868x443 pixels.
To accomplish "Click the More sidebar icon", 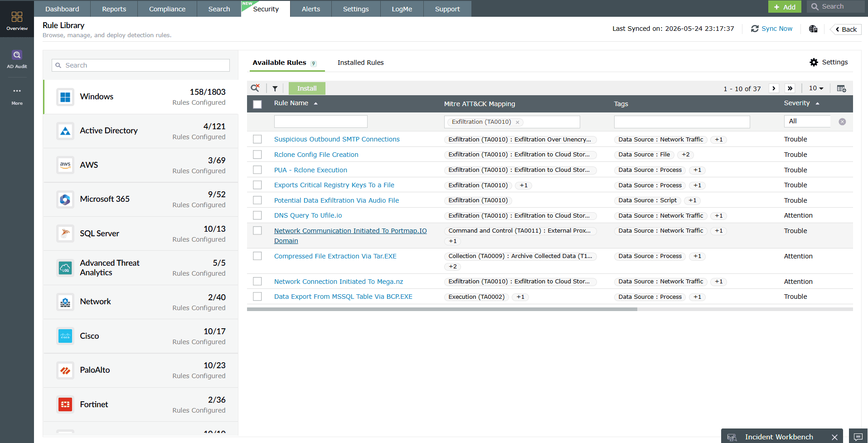I will [x=17, y=96].
